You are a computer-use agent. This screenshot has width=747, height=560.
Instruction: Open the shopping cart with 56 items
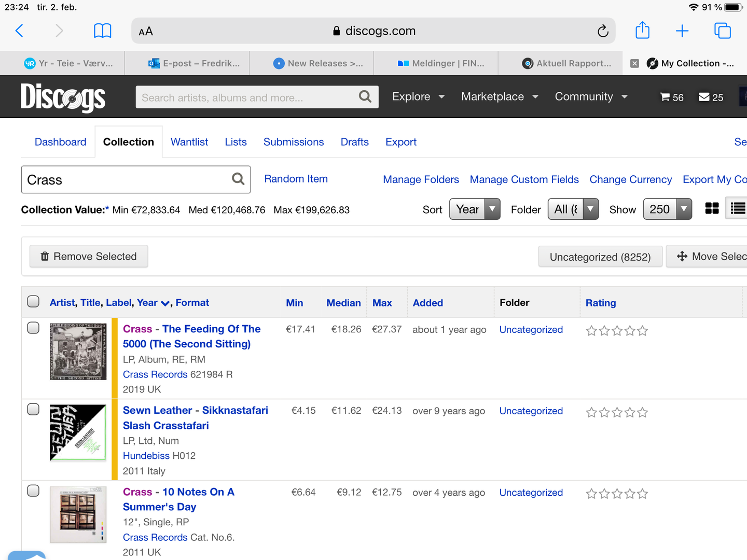point(672,97)
